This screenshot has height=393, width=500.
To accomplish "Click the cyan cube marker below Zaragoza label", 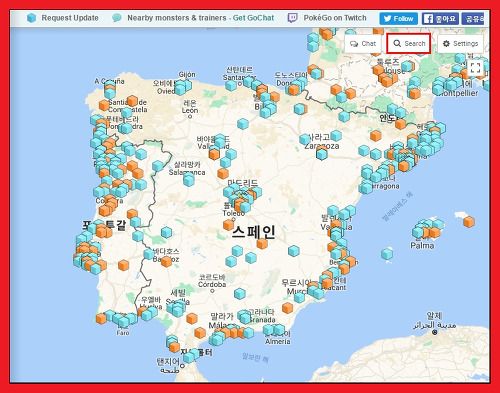I will coord(322,154).
